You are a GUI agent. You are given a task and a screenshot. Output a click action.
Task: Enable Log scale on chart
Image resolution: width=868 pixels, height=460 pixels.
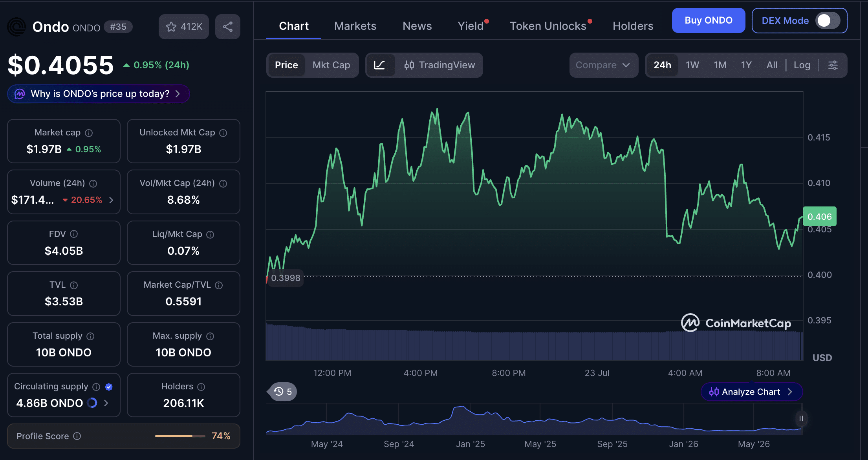[x=802, y=65]
